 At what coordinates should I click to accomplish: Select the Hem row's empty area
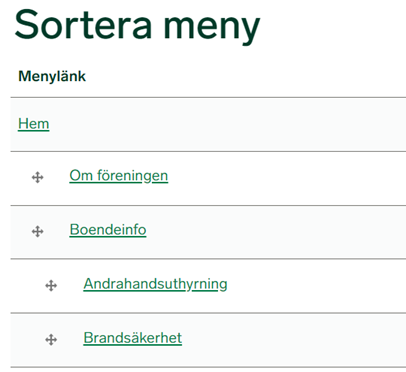click(x=233, y=124)
